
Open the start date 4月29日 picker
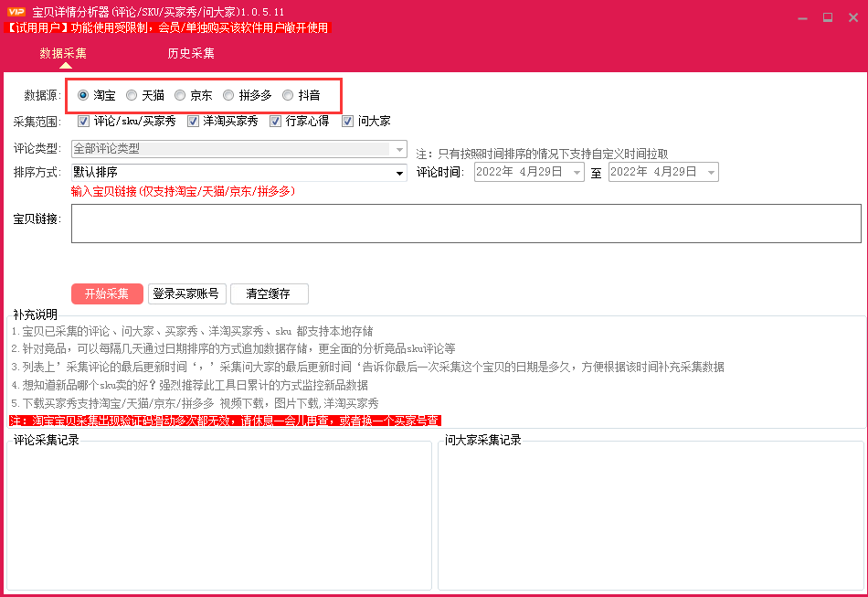(x=577, y=171)
